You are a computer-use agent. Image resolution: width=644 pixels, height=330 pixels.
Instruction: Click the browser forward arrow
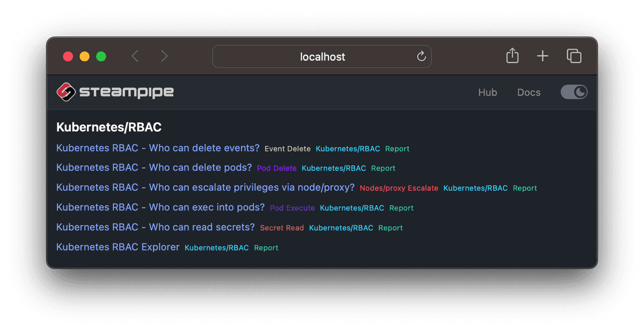(164, 56)
